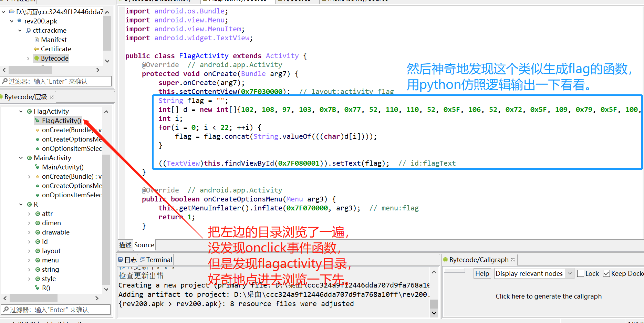Select the attr class icon
This screenshot has height=323, width=644.
click(38, 213)
